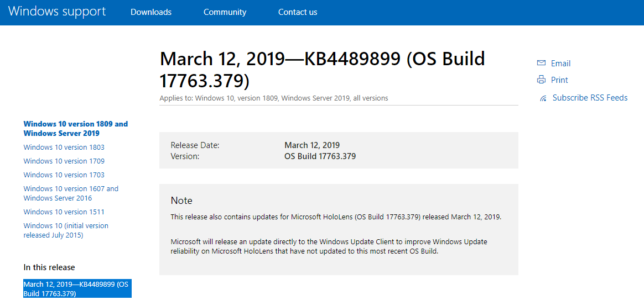This screenshot has height=300, width=644.
Task: Select Windows 10 version 1607 and Server 2016
Action: pos(71,194)
